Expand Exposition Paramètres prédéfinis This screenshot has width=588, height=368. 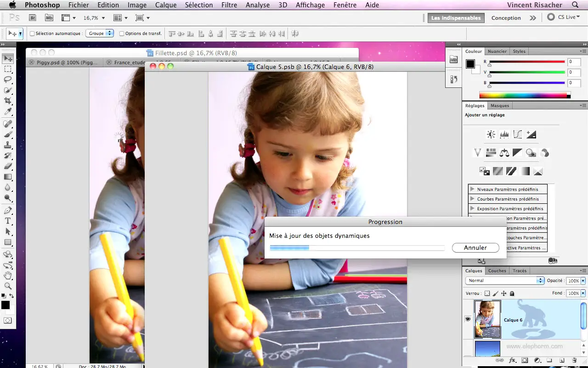point(472,208)
